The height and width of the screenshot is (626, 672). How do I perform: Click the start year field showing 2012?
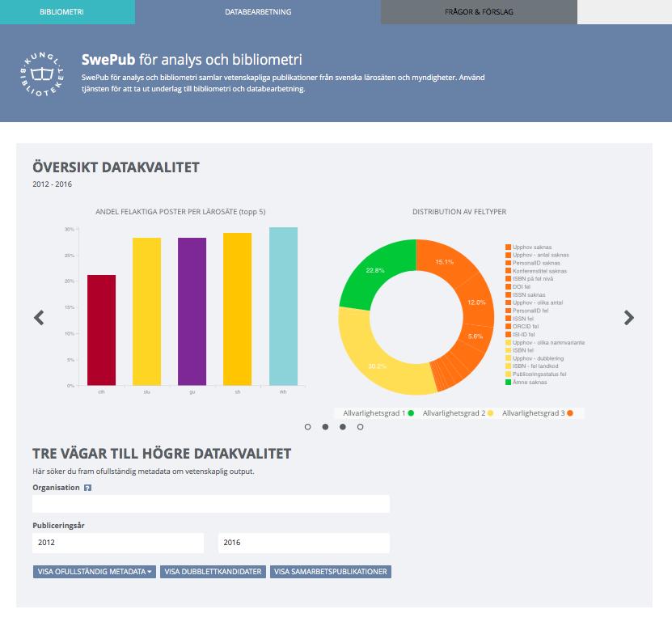[118, 543]
